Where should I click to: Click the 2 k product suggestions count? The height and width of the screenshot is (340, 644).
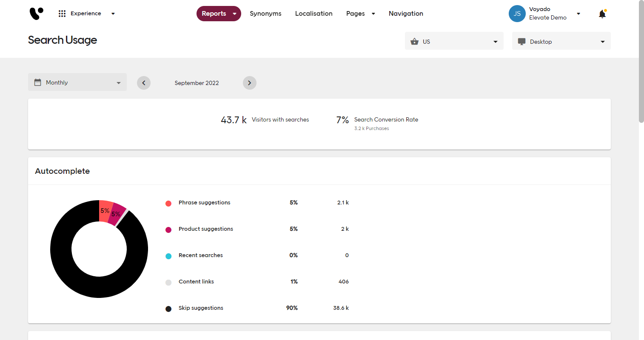[345, 229]
